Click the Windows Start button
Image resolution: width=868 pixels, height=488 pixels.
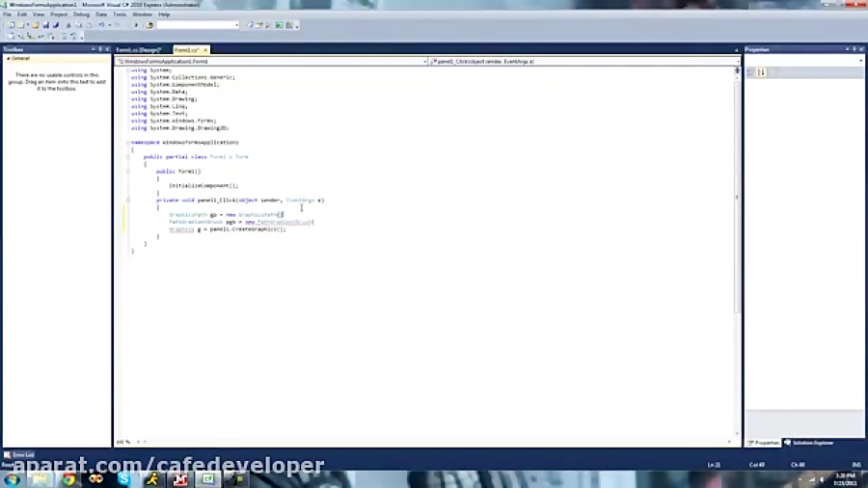tap(13, 479)
